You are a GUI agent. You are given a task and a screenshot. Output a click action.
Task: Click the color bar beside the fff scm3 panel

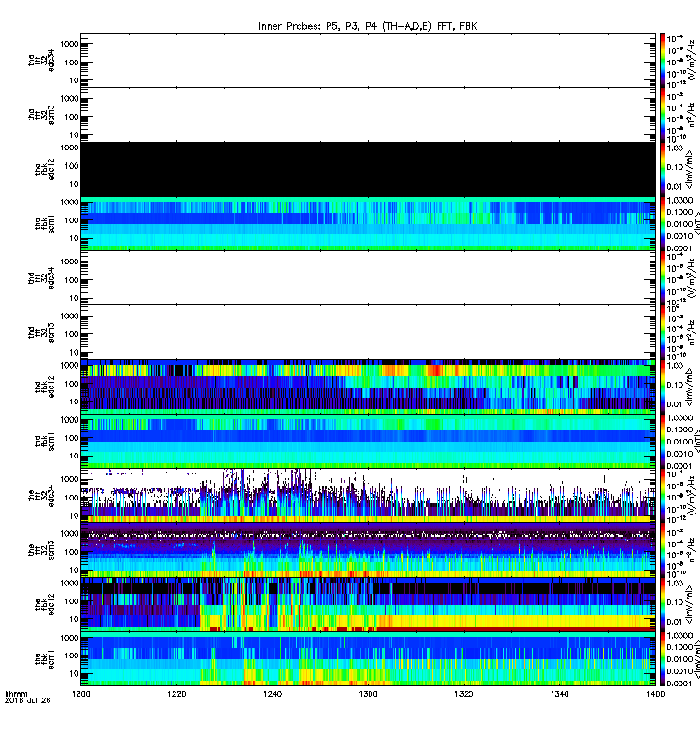(x=663, y=550)
